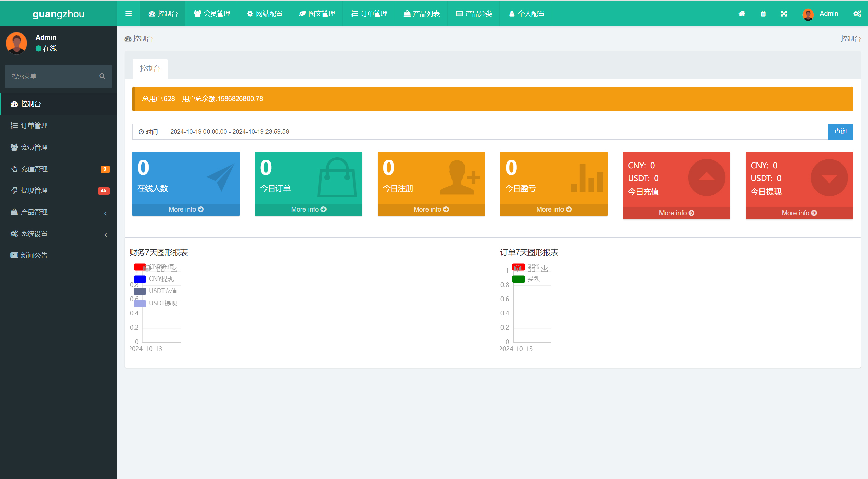868x479 pixels.
Task: Click the search magnifier in sidebar
Action: point(102,76)
